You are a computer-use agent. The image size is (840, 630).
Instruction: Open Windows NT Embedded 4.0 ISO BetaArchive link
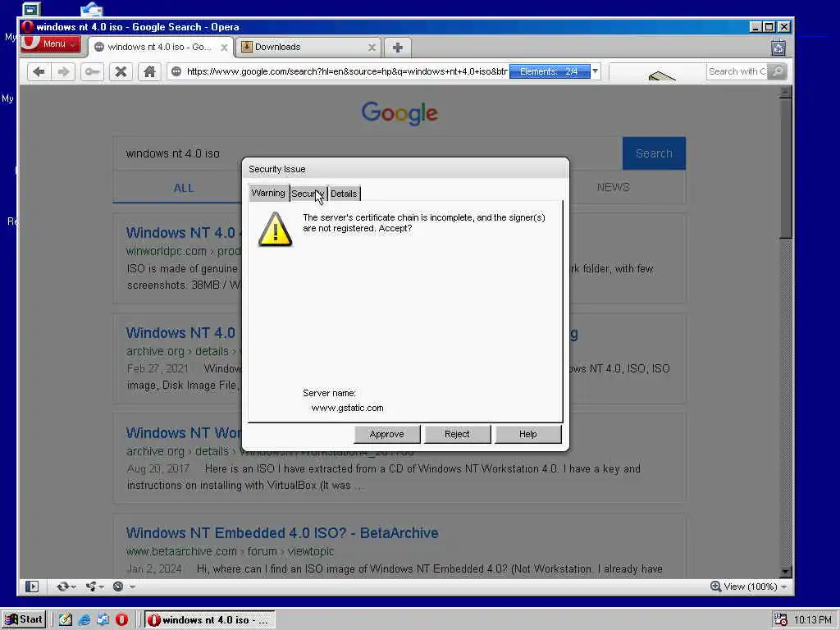282,533
